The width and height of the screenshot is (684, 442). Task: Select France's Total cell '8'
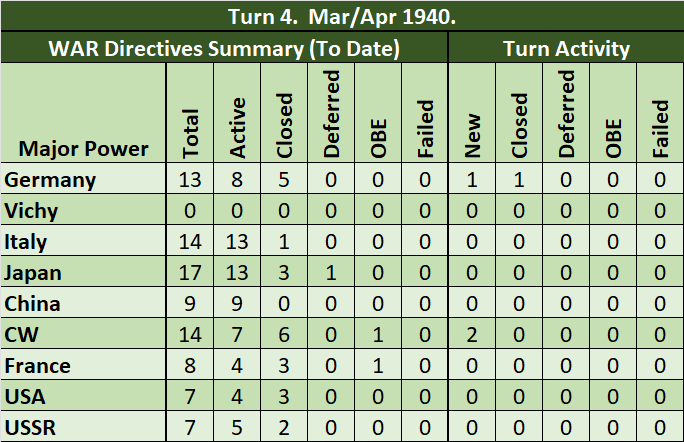[x=190, y=366]
